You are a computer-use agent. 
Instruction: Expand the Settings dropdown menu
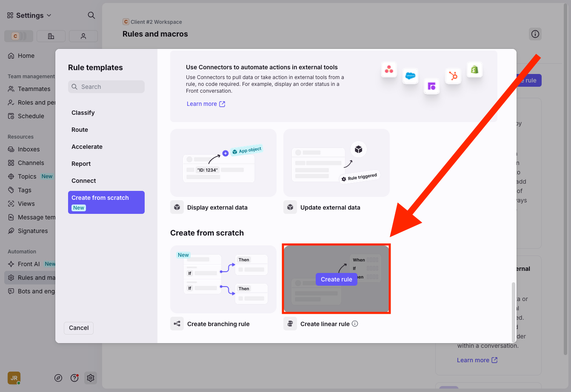[29, 15]
